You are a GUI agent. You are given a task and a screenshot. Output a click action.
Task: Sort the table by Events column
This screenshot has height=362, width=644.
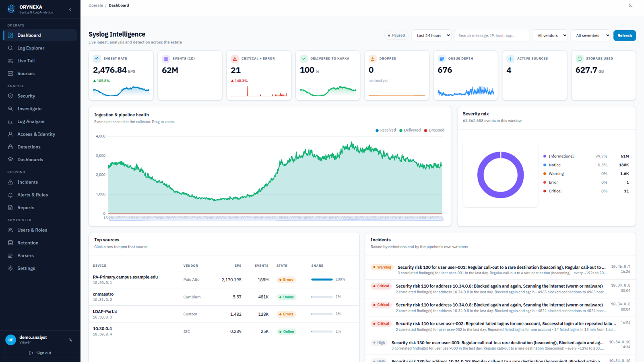point(261,266)
